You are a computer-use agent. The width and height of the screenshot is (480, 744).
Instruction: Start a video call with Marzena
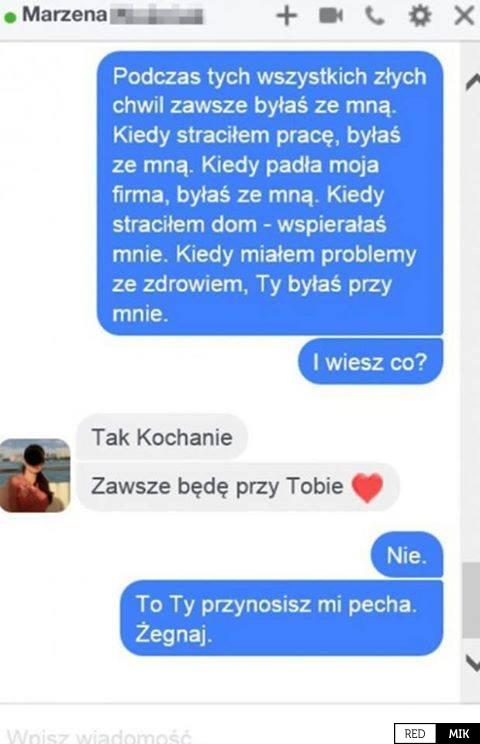click(331, 15)
